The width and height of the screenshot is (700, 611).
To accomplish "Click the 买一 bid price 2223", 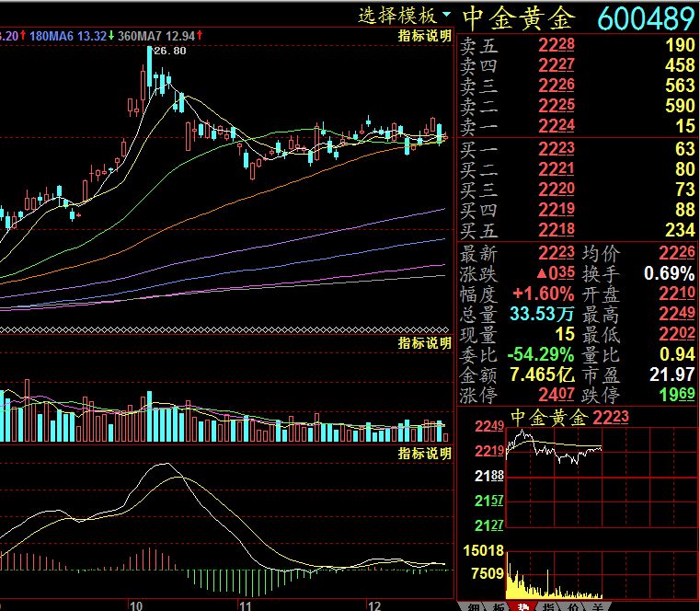I will coord(557,149).
